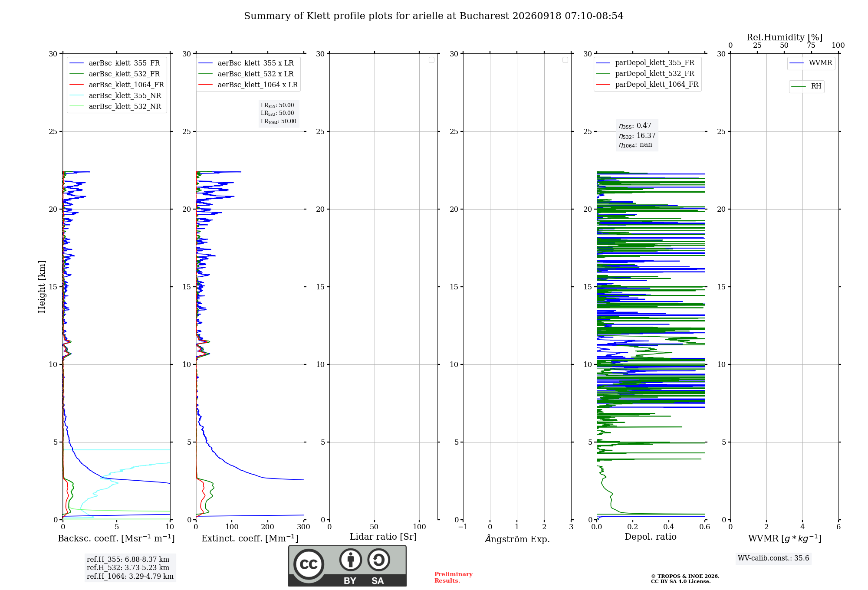Click the LR532: 50.00 annotation
This screenshot has width=868, height=590.
[277, 113]
